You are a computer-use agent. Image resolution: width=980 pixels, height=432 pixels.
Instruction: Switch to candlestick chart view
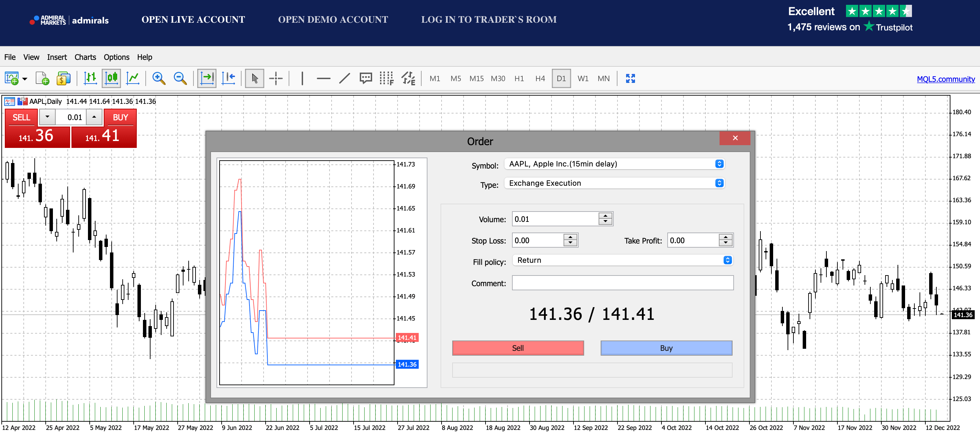tap(111, 78)
